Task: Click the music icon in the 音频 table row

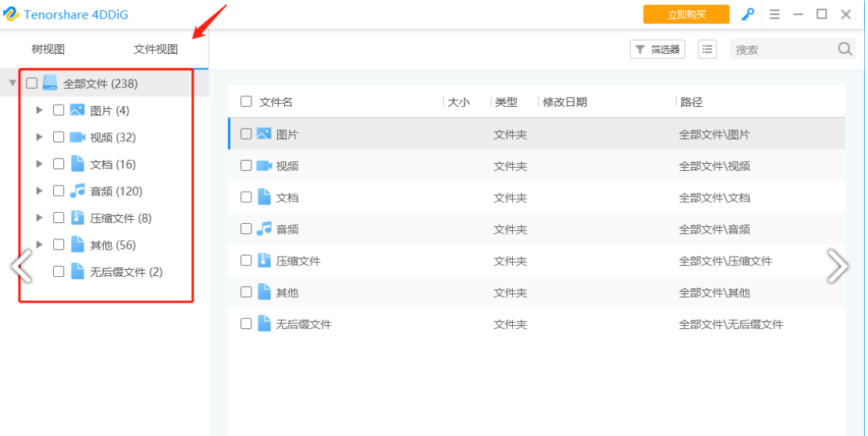Action: (x=264, y=229)
